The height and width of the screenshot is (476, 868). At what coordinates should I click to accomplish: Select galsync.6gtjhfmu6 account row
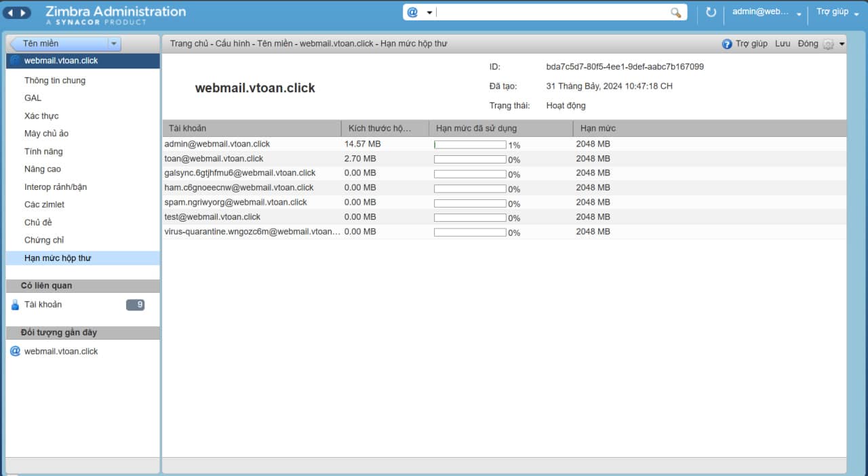[x=505, y=173]
